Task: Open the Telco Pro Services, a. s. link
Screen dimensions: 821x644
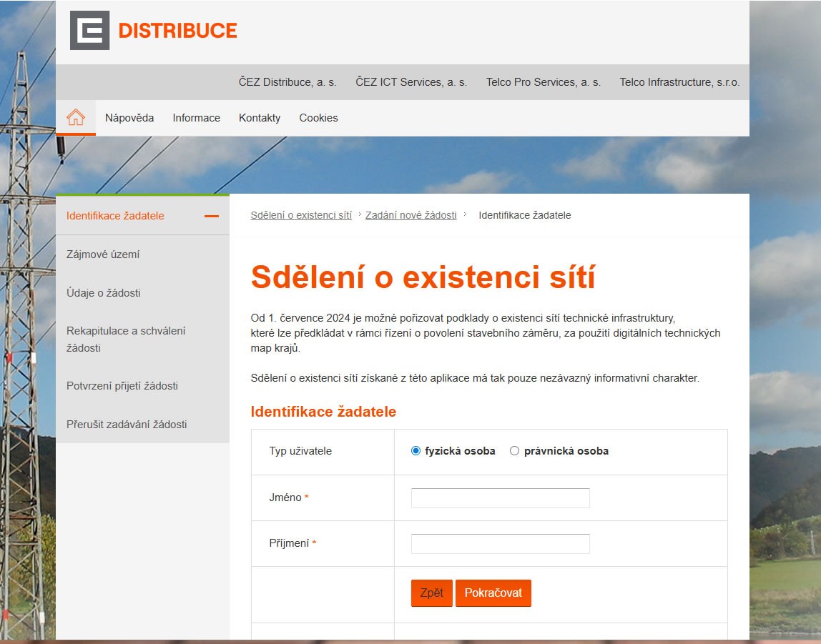Action: (543, 82)
